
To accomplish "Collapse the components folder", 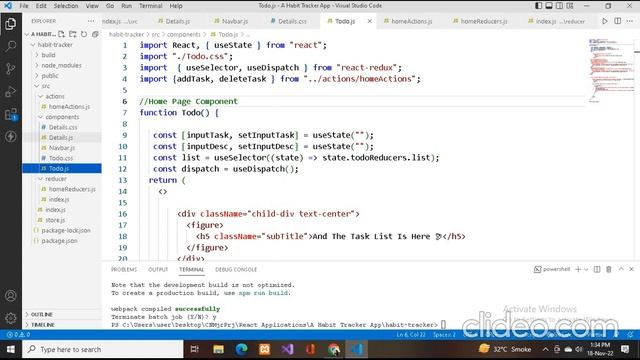I will (x=62, y=117).
